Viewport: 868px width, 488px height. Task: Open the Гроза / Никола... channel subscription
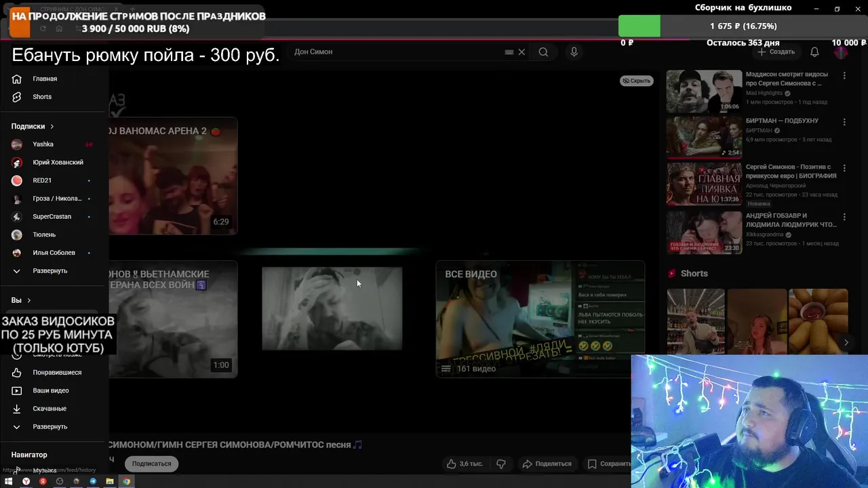pos(54,199)
